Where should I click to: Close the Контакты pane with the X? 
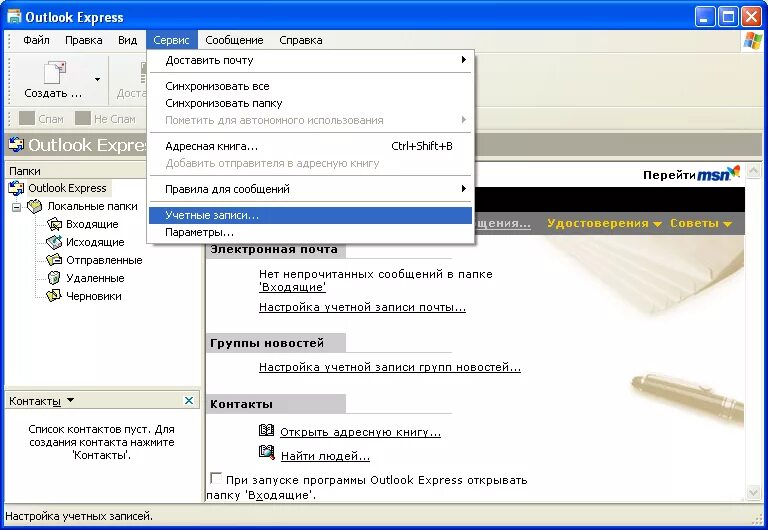[189, 401]
